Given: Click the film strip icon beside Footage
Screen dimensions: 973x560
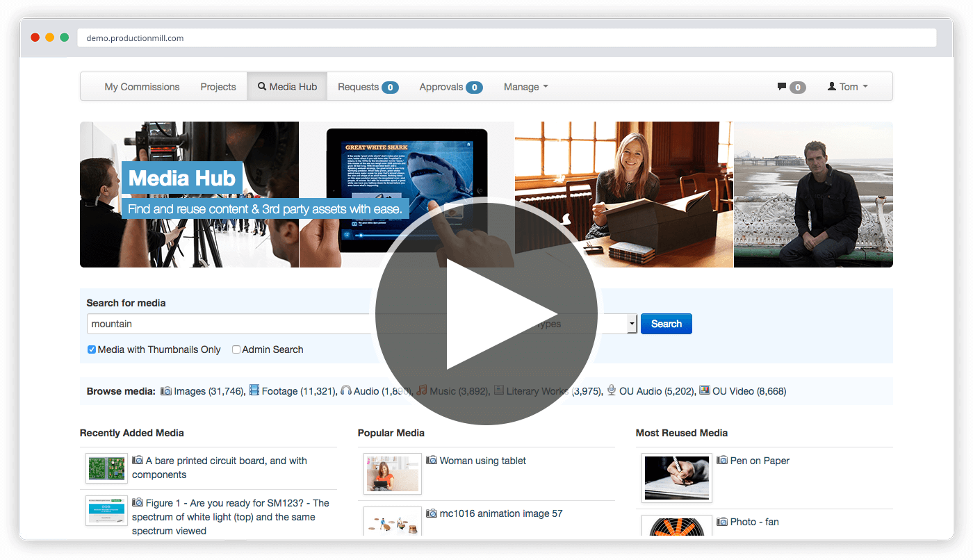Looking at the screenshot, I should tap(254, 391).
